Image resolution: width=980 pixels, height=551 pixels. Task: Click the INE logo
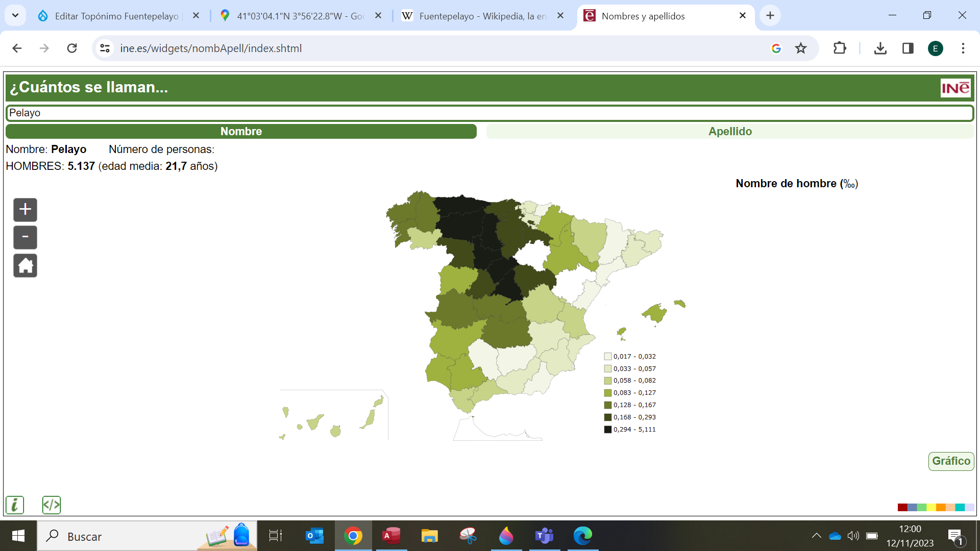(x=955, y=88)
